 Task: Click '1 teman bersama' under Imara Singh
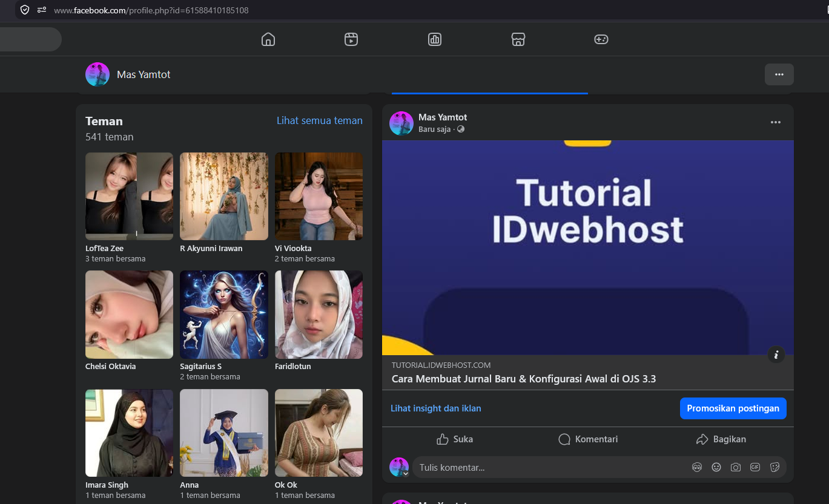pos(115,496)
